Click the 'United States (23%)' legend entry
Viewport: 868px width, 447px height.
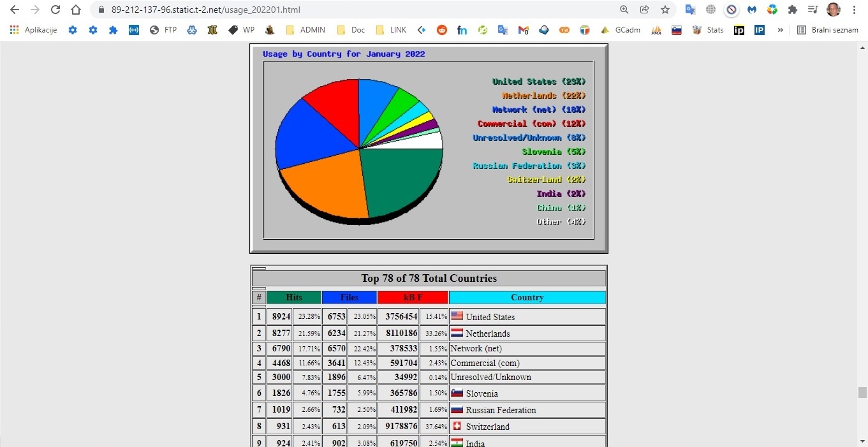[538, 82]
